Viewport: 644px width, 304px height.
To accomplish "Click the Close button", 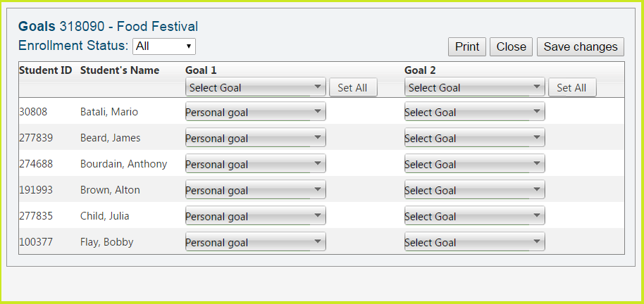I will [x=511, y=47].
